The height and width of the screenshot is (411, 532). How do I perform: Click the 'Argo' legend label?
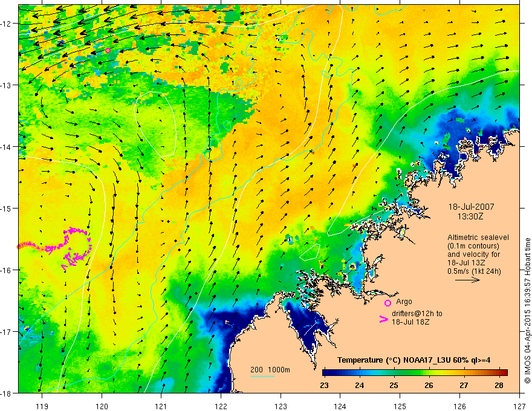coord(404,302)
